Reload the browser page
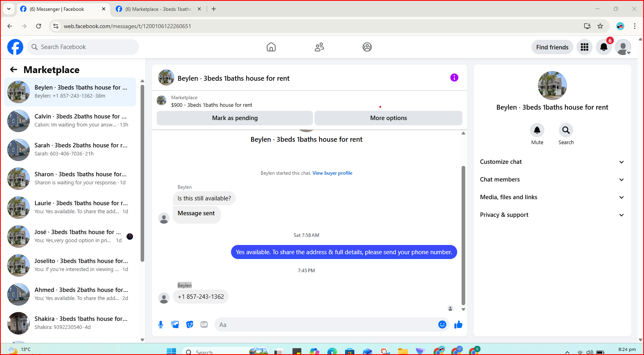Viewport: 644px width, 355px height. (x=39, y=26)
